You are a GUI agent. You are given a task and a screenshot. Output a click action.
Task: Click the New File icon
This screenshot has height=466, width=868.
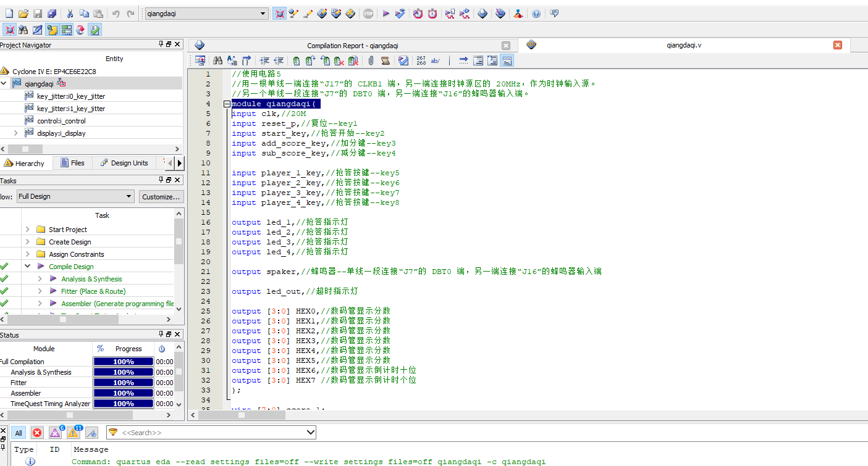9,14
